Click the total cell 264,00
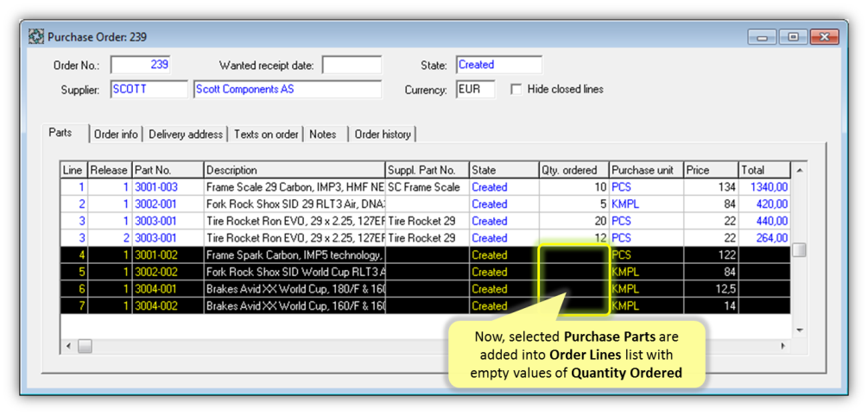This screenshot has height=415, width=868. click(764, 238)
